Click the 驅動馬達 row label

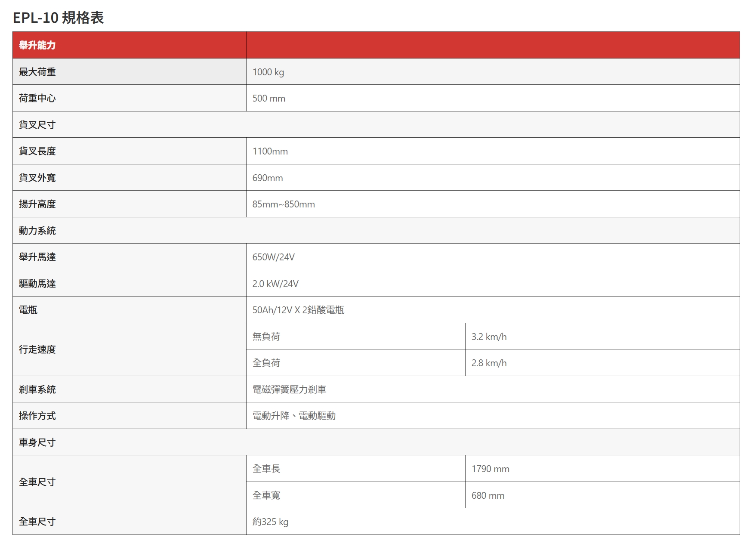[37, 284]
